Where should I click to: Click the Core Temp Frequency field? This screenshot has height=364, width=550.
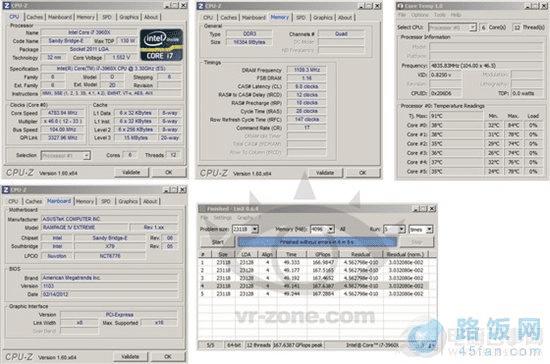(487, 66)
